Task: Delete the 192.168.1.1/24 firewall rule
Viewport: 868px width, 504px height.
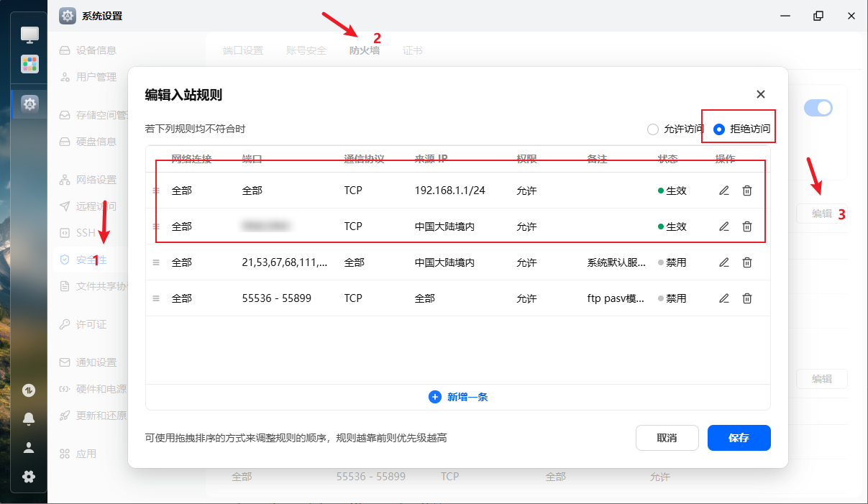Action: [747, 191]
